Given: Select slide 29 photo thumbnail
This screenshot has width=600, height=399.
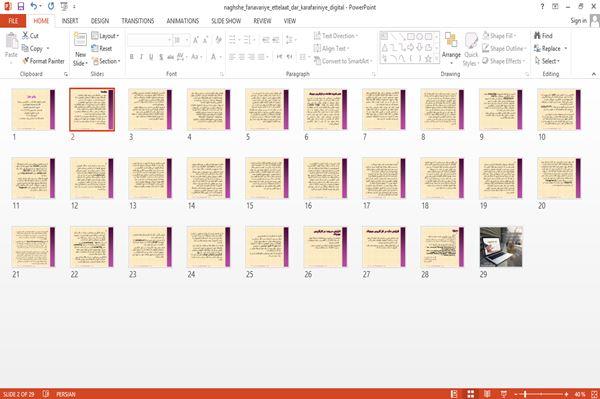Looking at the screenshot, I should coord(501,247).
